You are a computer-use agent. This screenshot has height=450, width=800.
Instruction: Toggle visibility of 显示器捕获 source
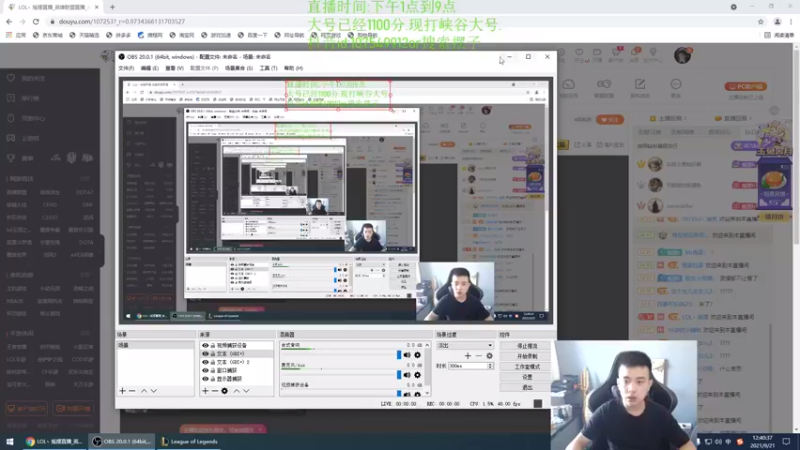tap(205, 379)
